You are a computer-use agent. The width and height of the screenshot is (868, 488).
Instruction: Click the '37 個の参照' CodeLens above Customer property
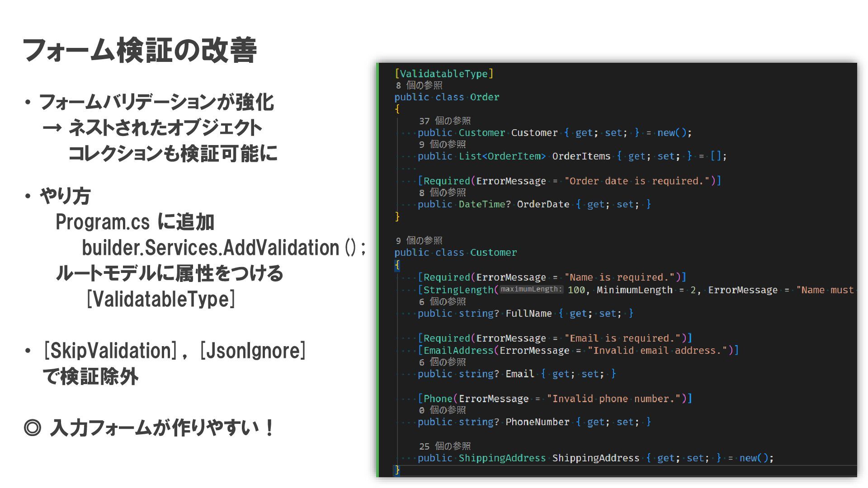tap(444, 121)
